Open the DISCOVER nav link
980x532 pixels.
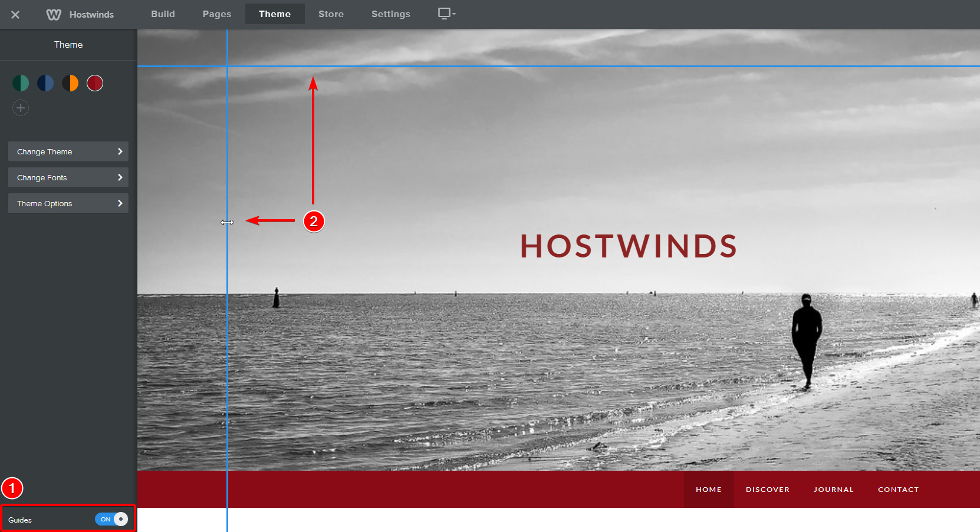coord(768,490)
